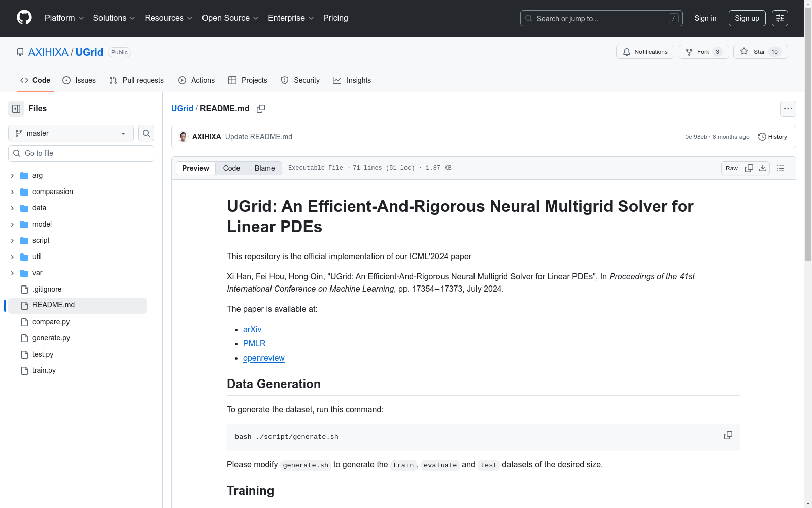Go to the Insights tab
Screen dimensions: 812x508
pyautogui.click(x=352, y=80)
